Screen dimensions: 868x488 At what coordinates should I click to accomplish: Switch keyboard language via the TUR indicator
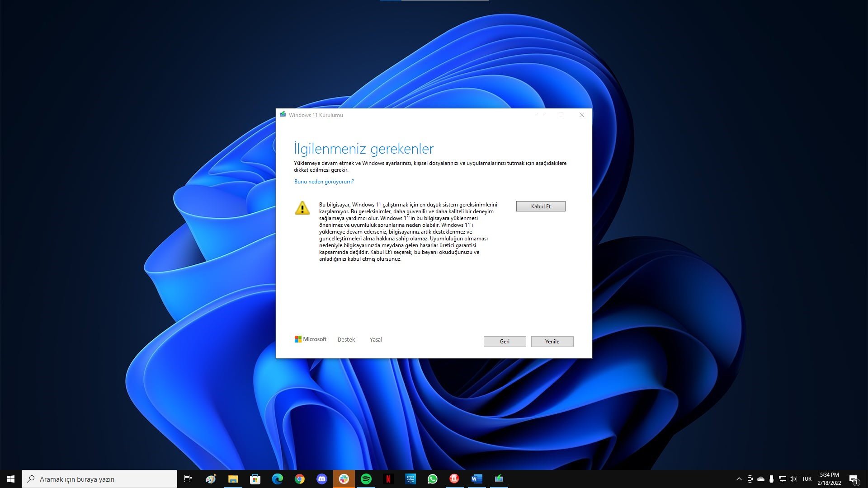[807, 479]
